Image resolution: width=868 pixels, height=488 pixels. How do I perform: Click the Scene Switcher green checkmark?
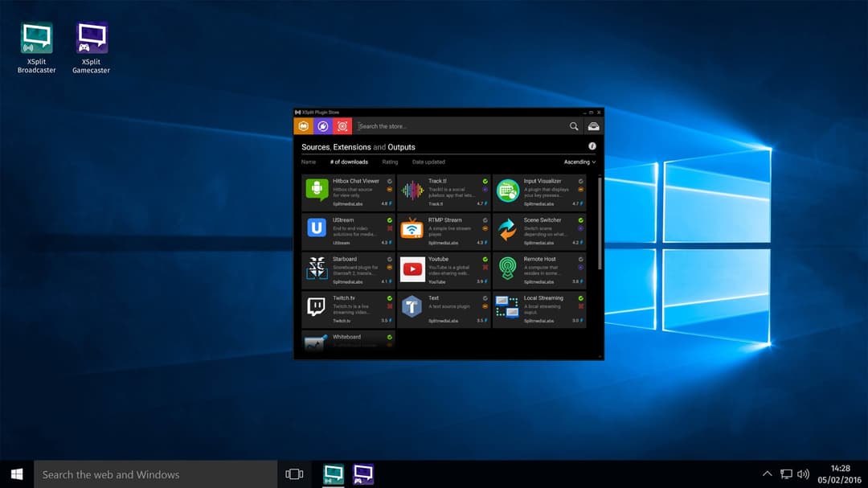[581, 220]
